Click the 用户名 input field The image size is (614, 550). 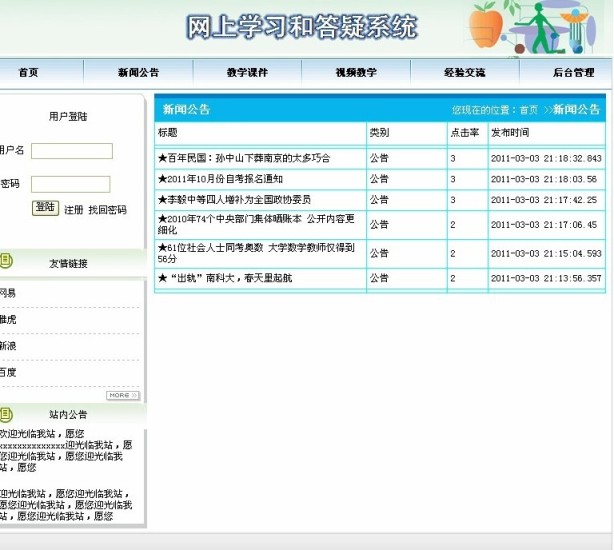pyautogui.click(x=72, y=151)
